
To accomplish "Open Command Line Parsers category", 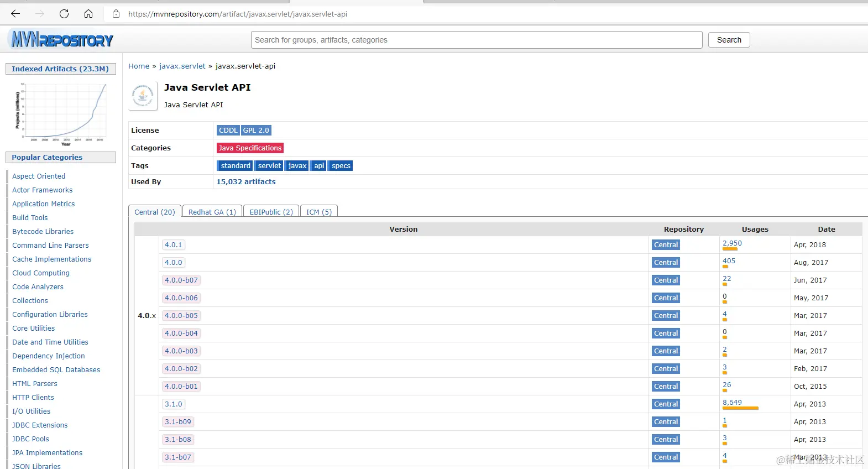I will (x=50, y=246).
